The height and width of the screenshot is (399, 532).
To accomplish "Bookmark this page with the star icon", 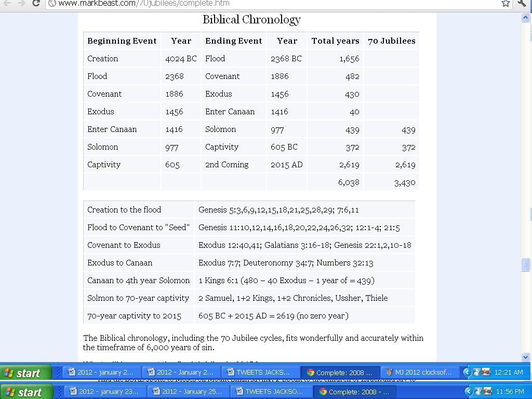I will tap(506, 4).
